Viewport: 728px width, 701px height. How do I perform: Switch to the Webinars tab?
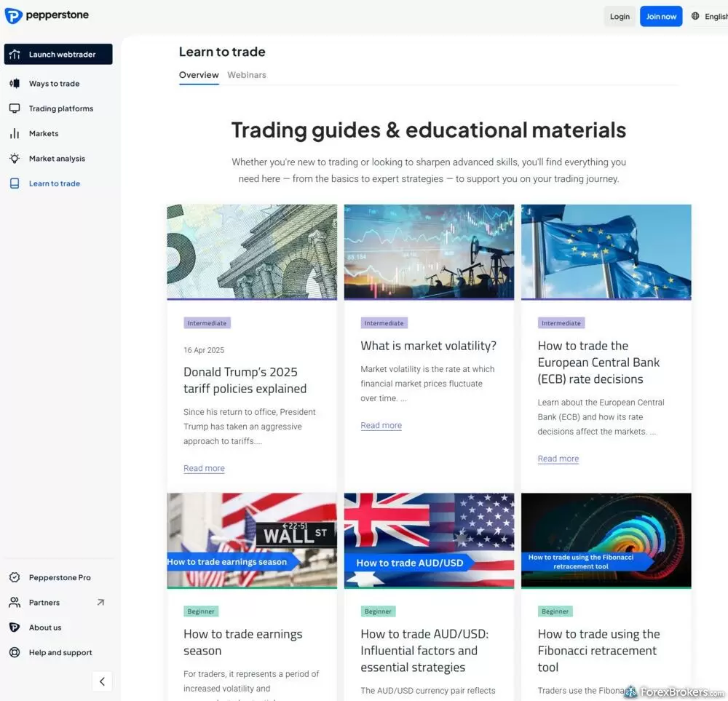pos(247,74)
